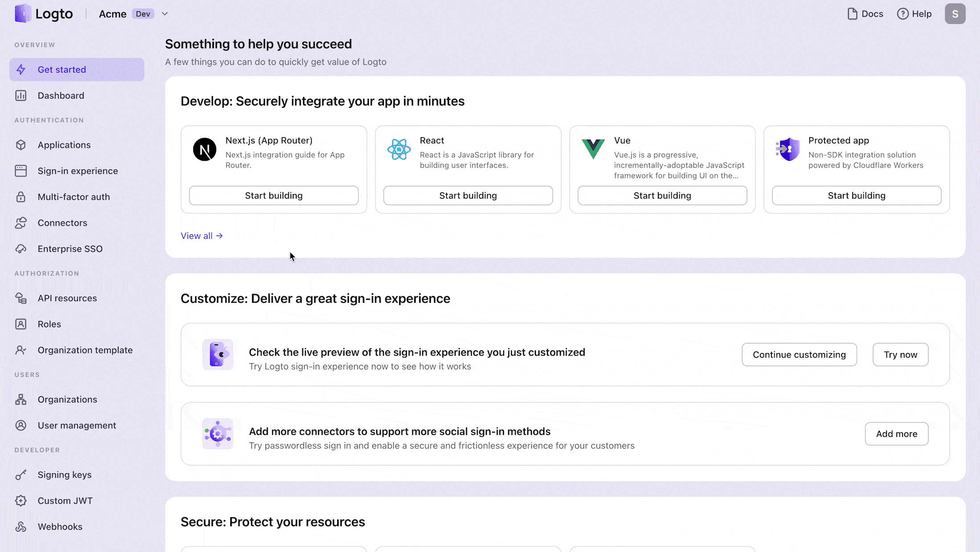
Task: Go to Sign-in experience menu item
Action: (x=78, y=171)
